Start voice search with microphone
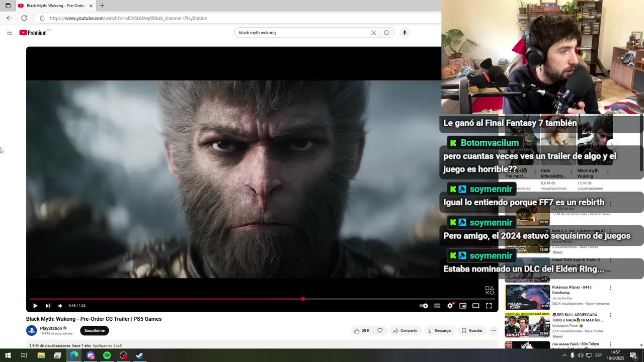This screenshot has width=644, height=362. (x=405, y=33)
